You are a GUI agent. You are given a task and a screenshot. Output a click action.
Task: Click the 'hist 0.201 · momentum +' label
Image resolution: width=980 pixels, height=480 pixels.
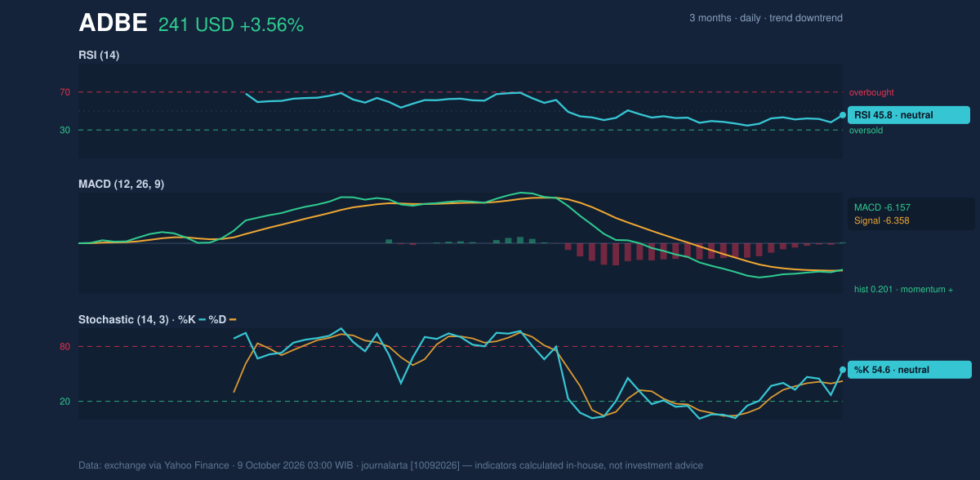tap(903, 289)
